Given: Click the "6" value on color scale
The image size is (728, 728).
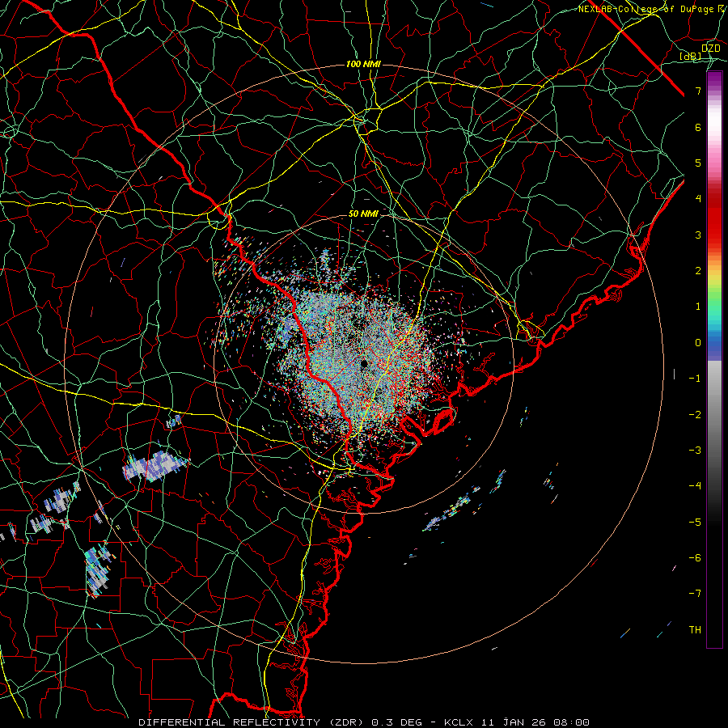Looking at the screenshot, I should 698,127.
